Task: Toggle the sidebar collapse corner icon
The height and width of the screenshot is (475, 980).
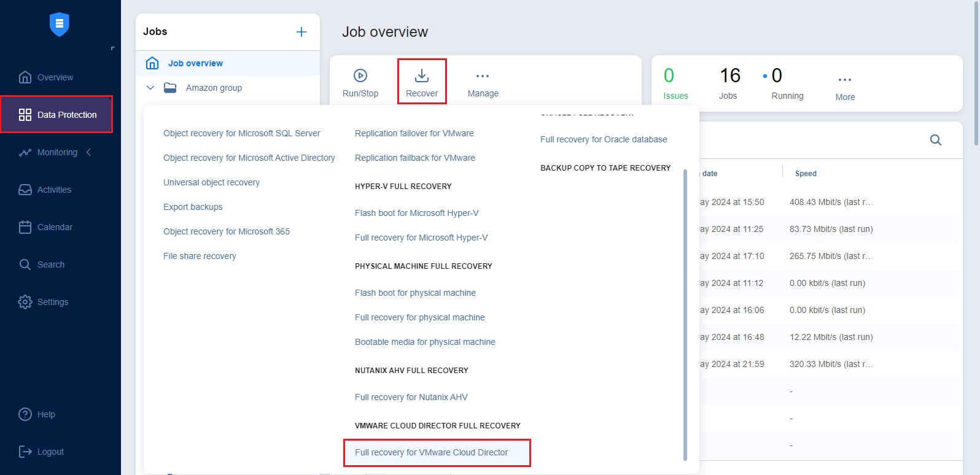Action: 112,48
